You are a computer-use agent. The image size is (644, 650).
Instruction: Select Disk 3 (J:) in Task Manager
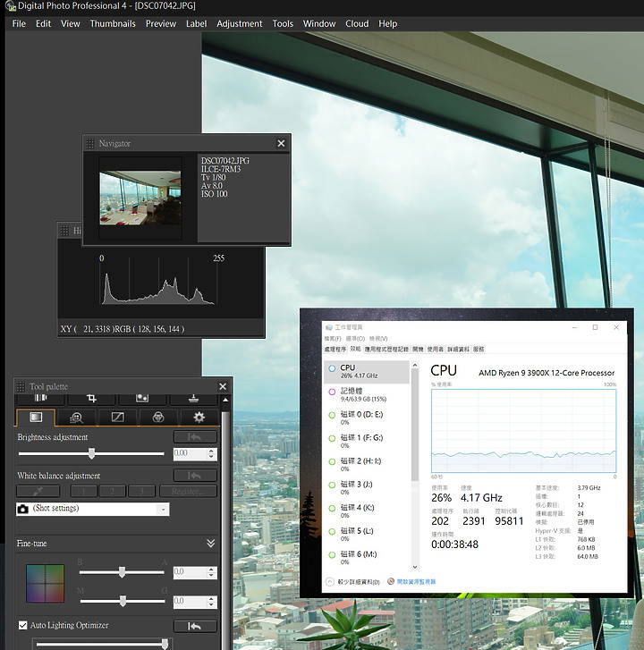366,488
